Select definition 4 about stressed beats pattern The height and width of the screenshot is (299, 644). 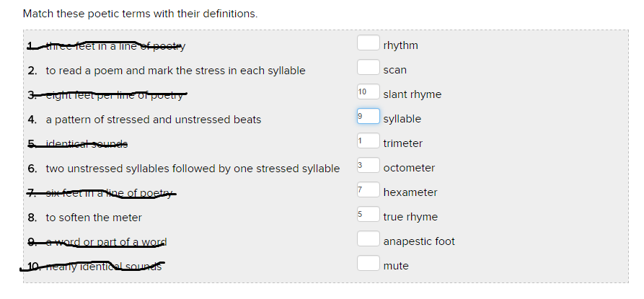pos(153,120)
